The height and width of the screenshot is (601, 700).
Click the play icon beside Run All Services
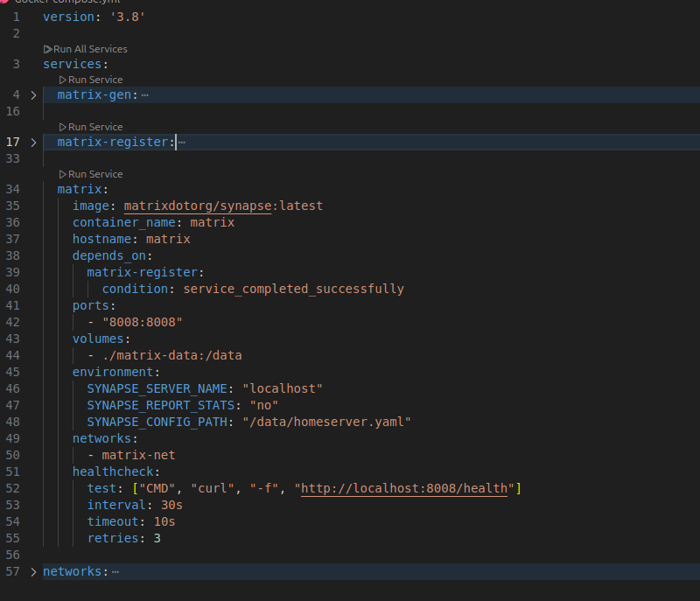(x=48, y=49)
